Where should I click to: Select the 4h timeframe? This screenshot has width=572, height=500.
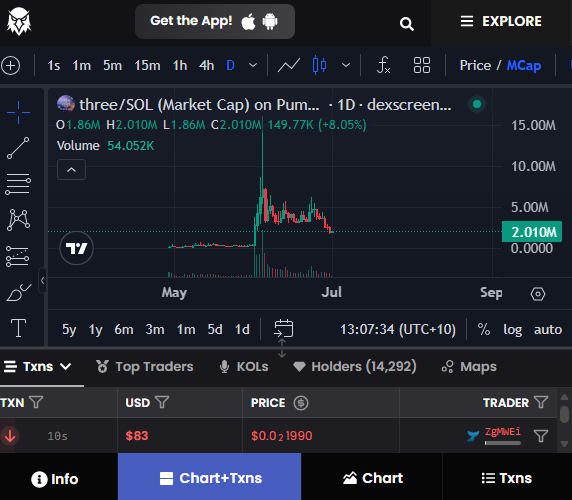click(x=206, y=66)
